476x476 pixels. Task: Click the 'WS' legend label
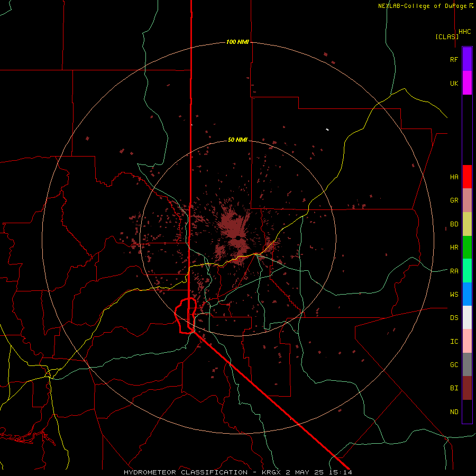[454, 295]
